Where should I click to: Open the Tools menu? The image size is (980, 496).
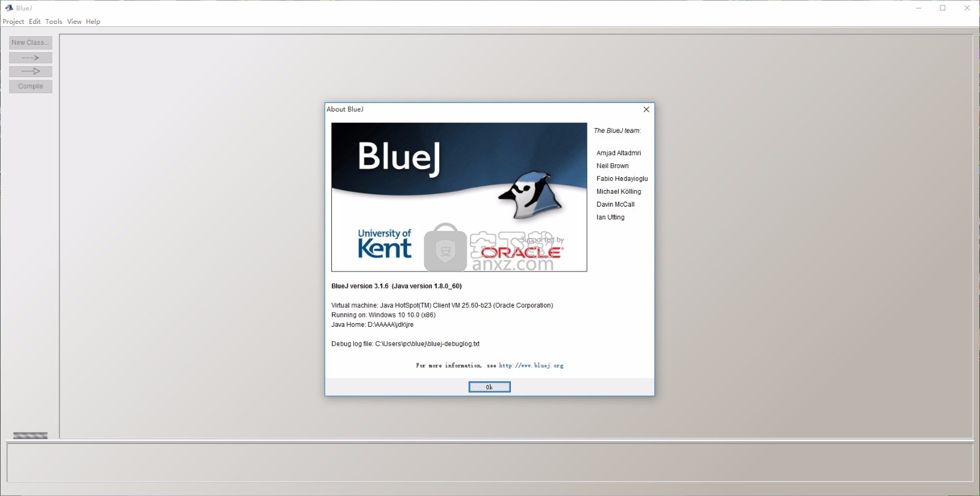coord(54,21)
